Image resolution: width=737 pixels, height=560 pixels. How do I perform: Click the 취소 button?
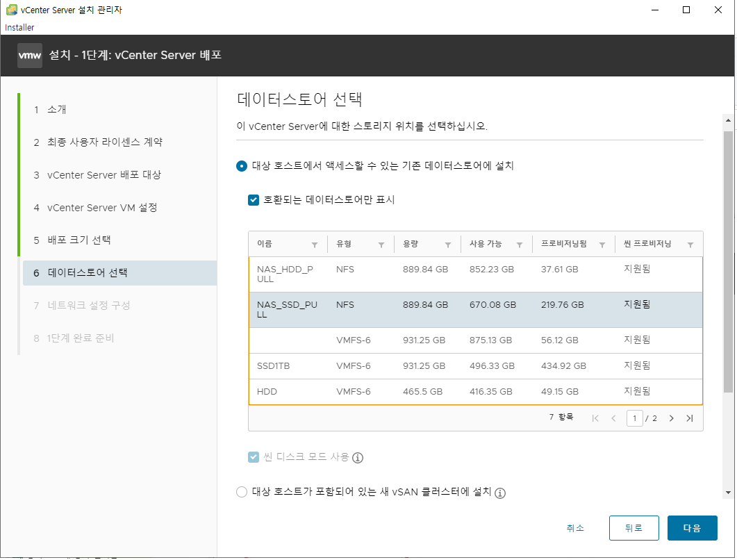[x=575, y=528]
